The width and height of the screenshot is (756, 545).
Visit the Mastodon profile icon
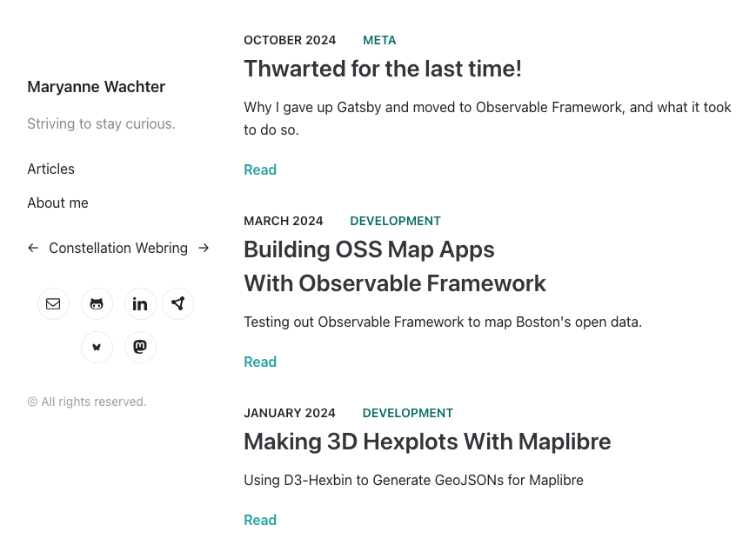140,347
